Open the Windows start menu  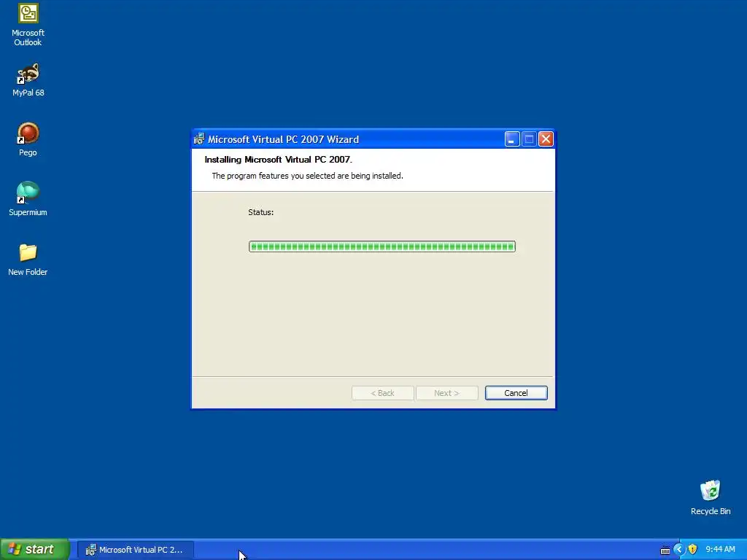point(35,550)
